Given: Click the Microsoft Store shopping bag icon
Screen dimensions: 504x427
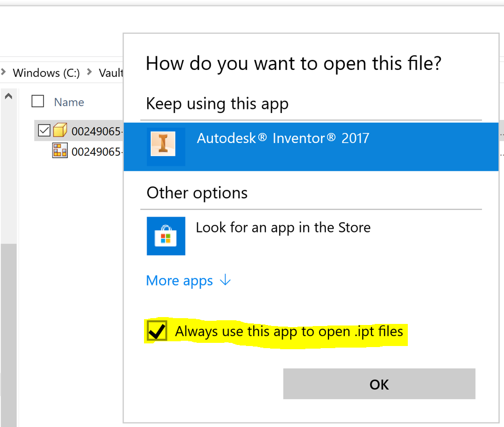Looking at the screenshot, I should (x=166, y=236).
